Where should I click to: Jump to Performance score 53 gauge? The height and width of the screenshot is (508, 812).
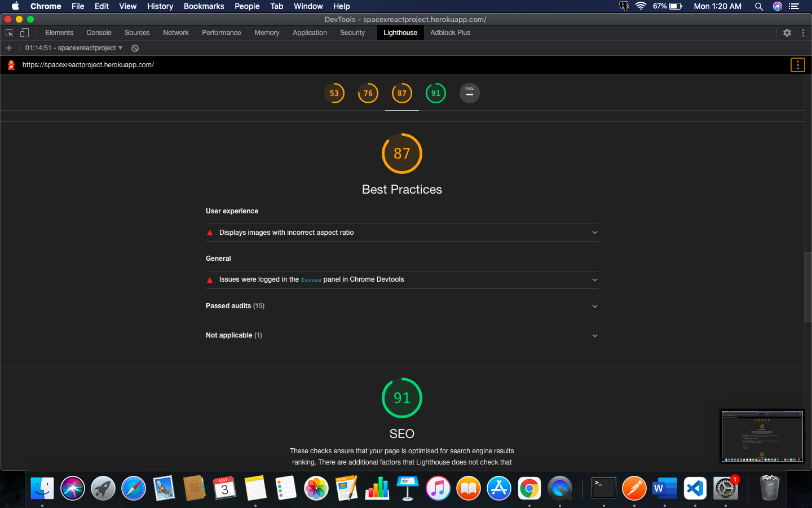click(x=334, y=93)
